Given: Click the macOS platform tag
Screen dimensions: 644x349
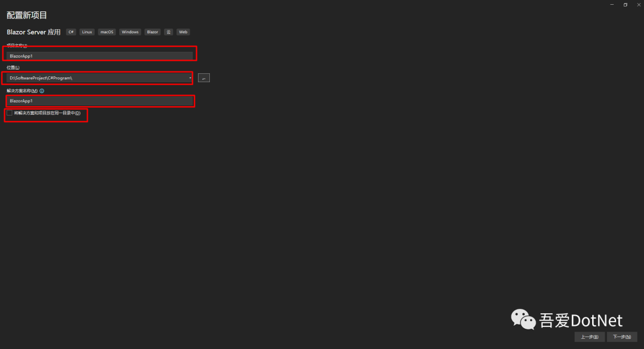Looking at the screenshot, I should (x=107, y=32).
